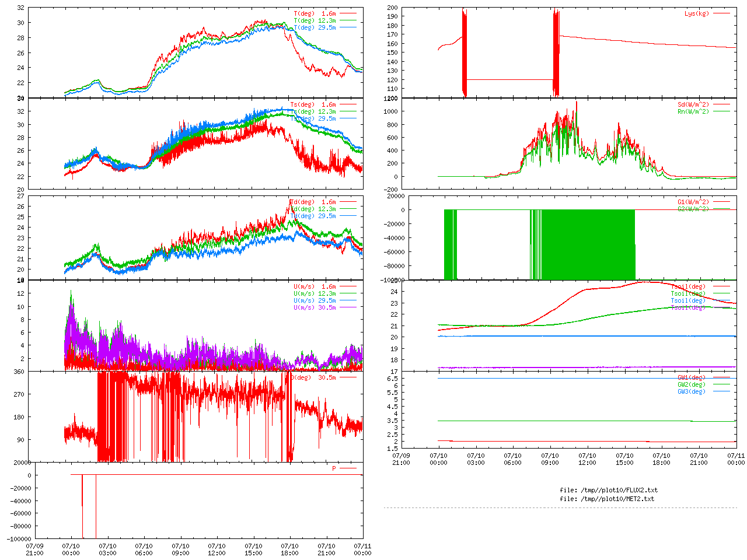
Task: Click the green line sample beside "Rn(W/m^2)"
Action: coord(721,111)
